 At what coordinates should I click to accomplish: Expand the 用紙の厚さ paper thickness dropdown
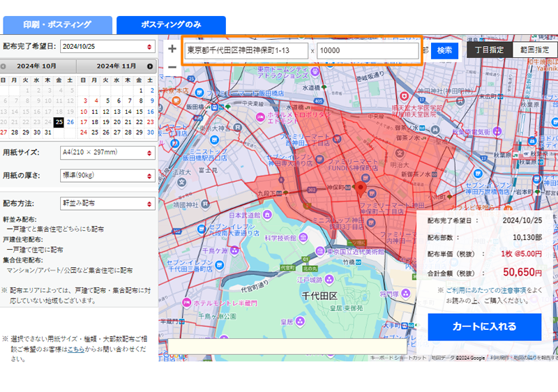coord(107,175)
